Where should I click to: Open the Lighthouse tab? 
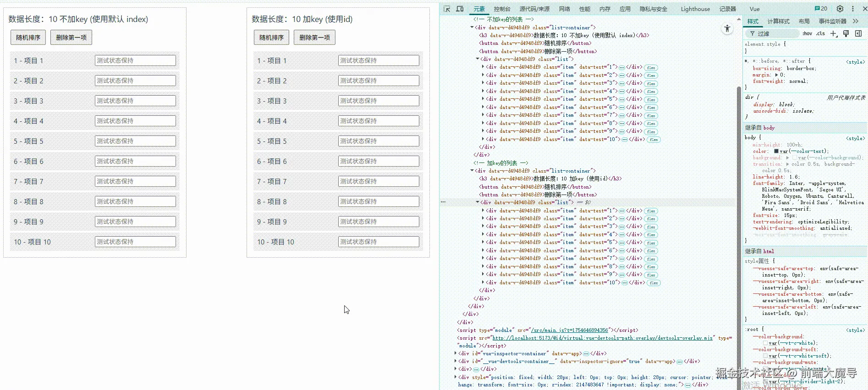695,9
